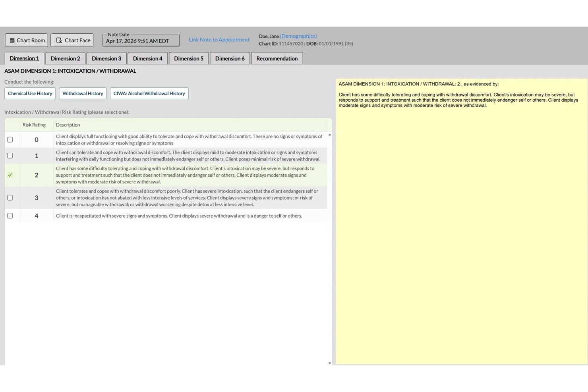Image resolution: width=588 pixels, height=392 pixels.
Task: Click the risk rating number 4 cell
Action: point(37,216)
